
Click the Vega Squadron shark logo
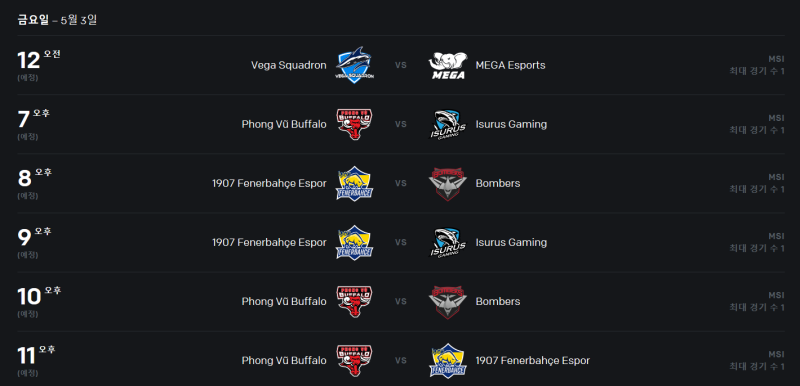(x=355, y=65)
